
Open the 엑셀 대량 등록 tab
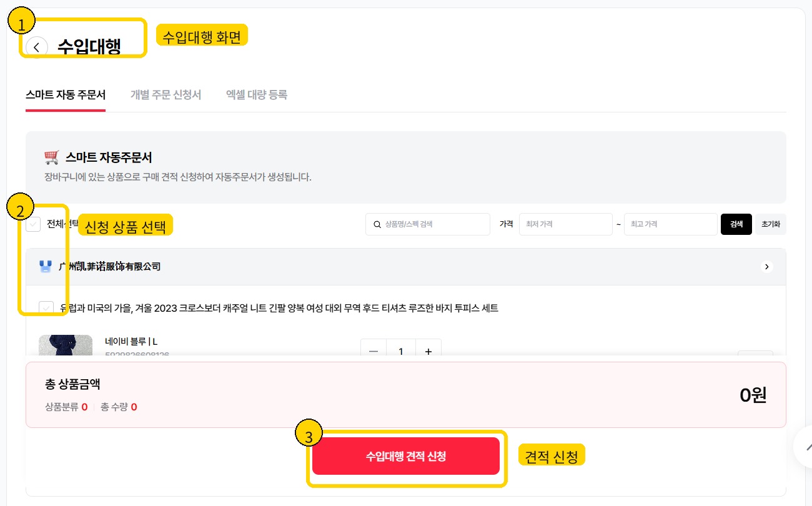(257, 95)
